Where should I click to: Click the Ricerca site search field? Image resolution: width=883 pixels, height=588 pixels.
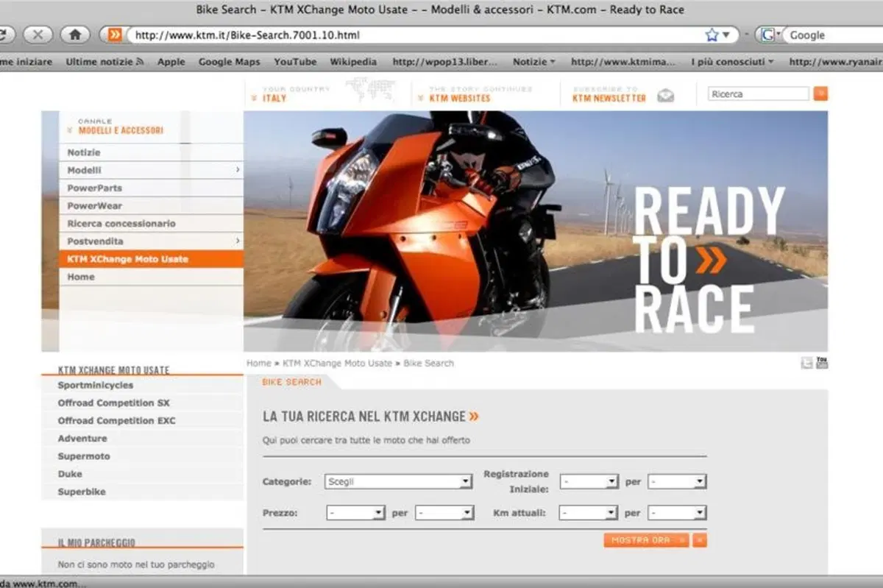point(759,93)
